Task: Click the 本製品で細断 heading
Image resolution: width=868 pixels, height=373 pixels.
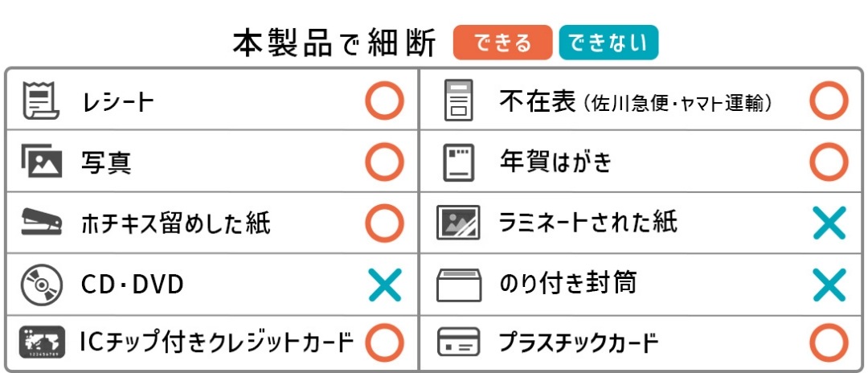Action: pyautogui.click(x=334, y=43)
